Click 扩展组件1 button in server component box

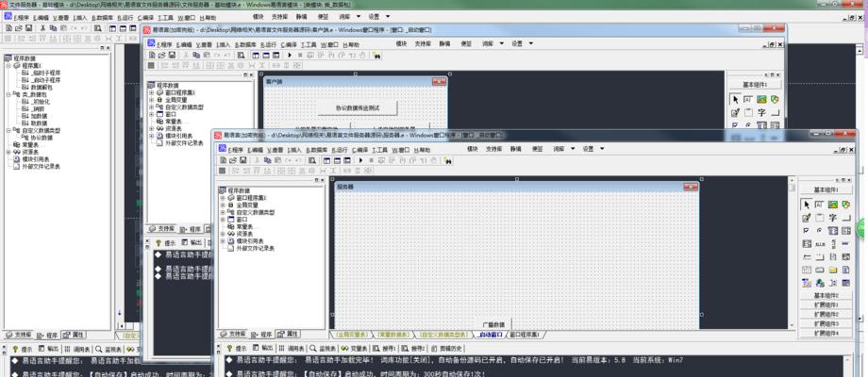pyautogui.click(x=826, y=305)
